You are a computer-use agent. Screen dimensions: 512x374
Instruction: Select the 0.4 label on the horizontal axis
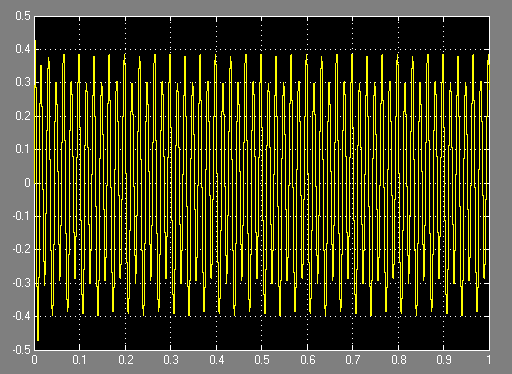tap(216, 360)
